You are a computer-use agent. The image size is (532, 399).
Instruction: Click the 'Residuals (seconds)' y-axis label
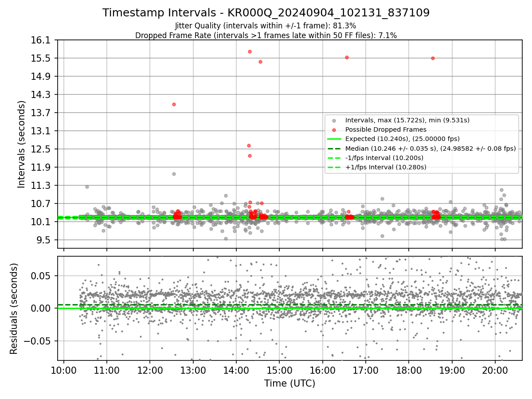pos(14,309)
